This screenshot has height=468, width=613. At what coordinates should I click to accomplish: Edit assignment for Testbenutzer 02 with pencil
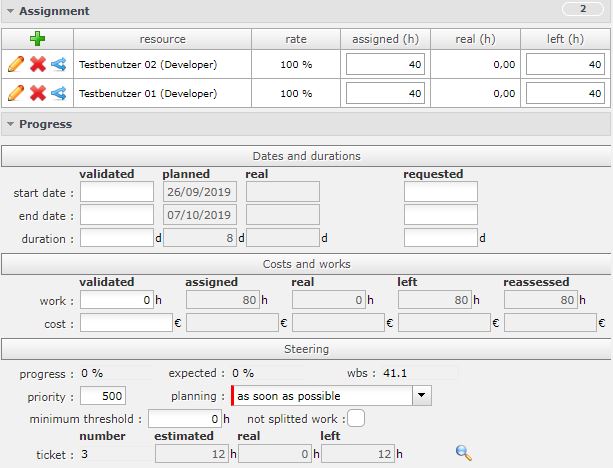(x=15, y=65)
